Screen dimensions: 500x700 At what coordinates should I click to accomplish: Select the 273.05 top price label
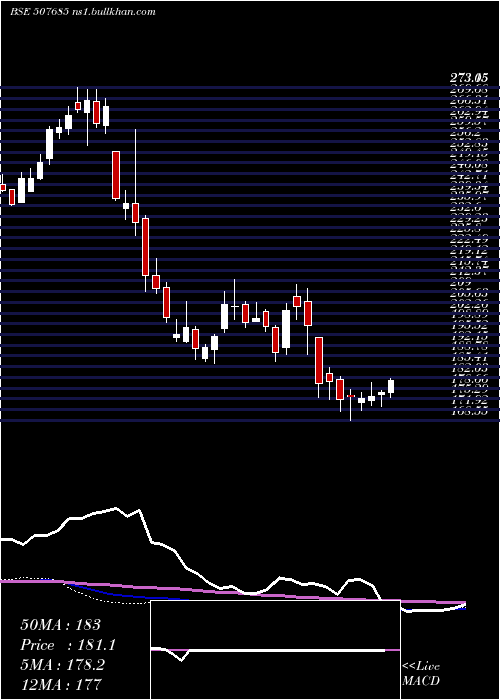(469, 79)
